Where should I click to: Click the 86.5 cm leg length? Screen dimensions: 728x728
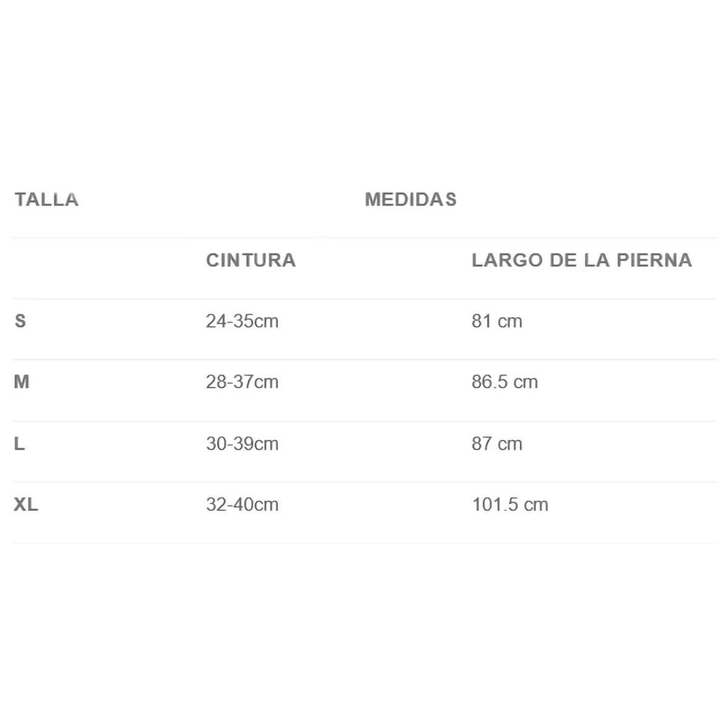tap(505, 382)
